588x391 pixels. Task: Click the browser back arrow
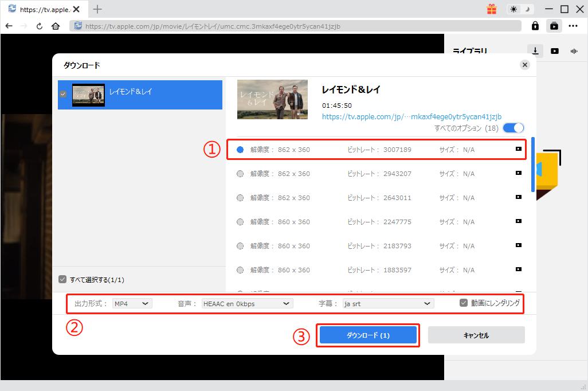(x=9, y=26)
